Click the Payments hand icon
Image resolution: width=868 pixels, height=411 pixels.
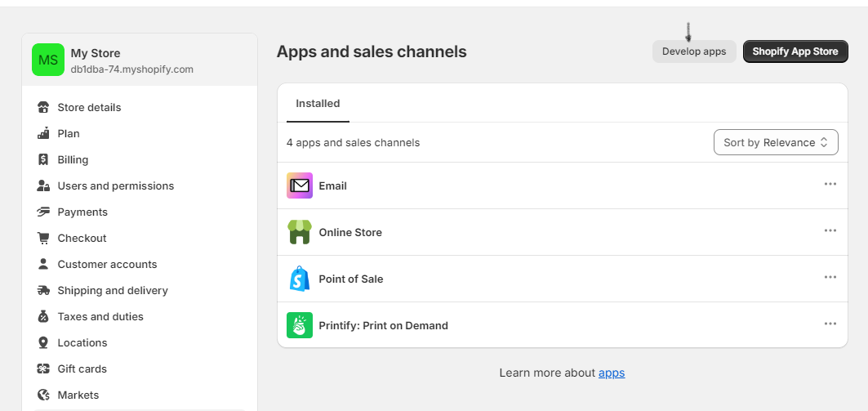click(x=43, y=212)
